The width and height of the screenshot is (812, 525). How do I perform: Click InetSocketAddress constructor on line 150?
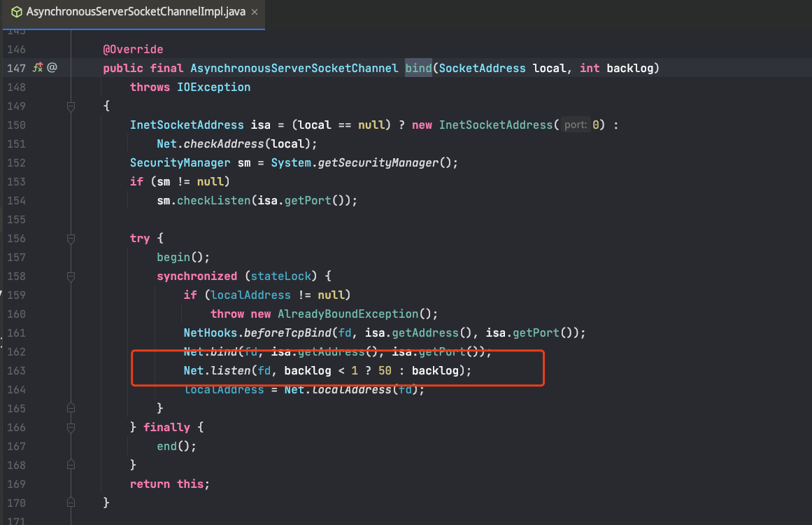pyautogui.click(x=496, y=125)
